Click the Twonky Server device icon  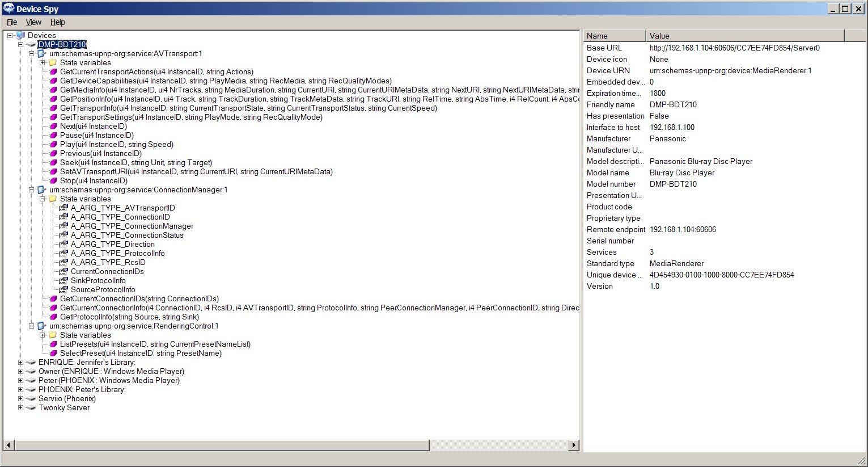click(31, 408)
